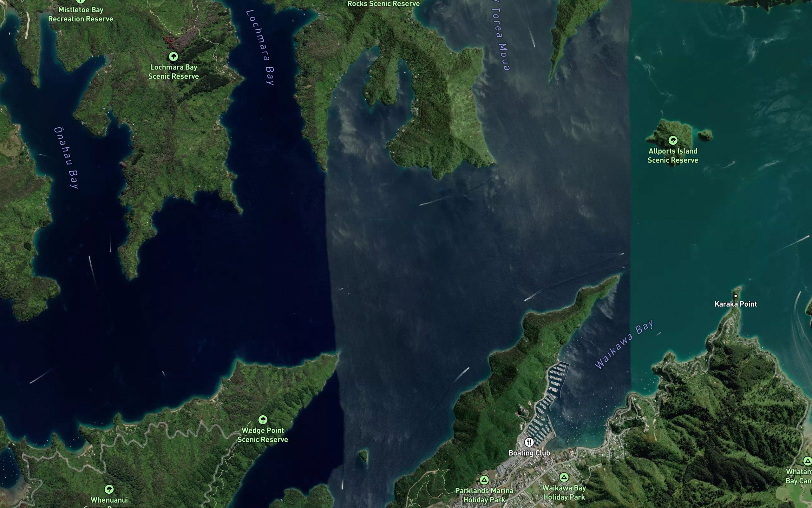812x508 pixels.
Task: Click the Lochmara Bay Scenic Reserve tree icon
Action: tap(173, 57)
